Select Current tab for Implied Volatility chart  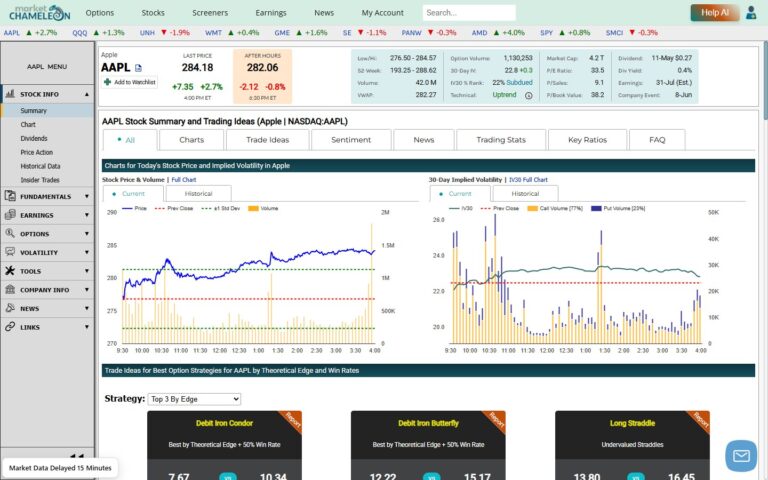(460, 193)
